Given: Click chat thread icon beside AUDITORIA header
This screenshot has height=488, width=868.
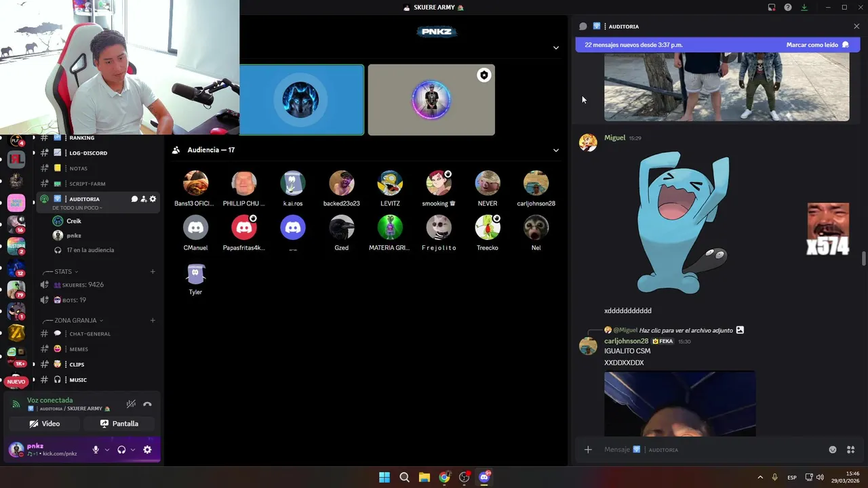Looking at the screenshot, I should point(583,26).
